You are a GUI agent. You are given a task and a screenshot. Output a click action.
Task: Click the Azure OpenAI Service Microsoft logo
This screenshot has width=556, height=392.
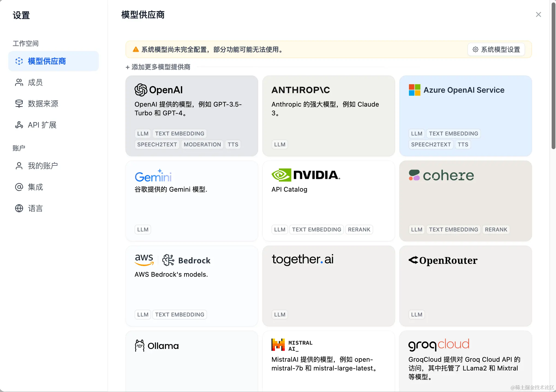pos(414,90)
